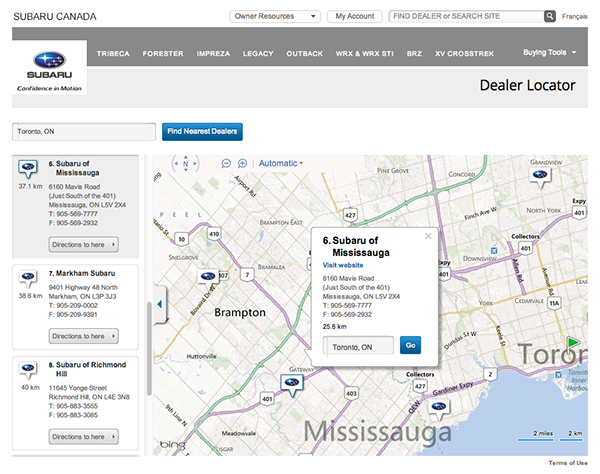Select the Subaru map pin near Brampton

208,278
